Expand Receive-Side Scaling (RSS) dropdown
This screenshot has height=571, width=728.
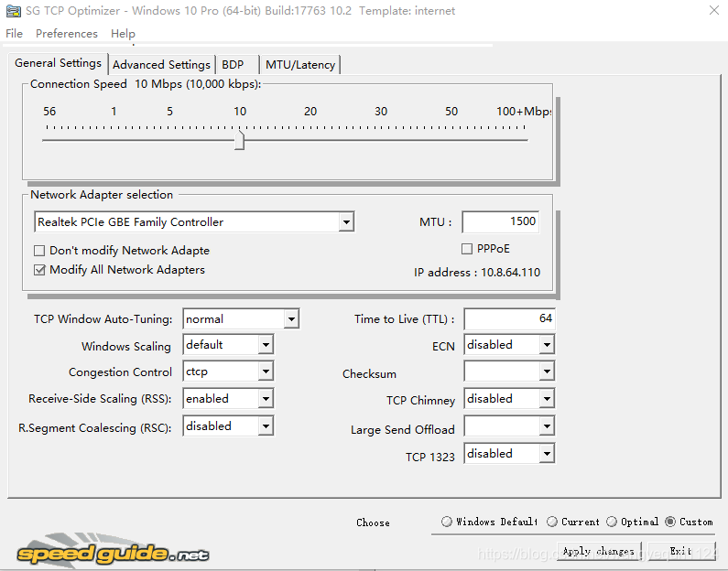coord(266,398)
